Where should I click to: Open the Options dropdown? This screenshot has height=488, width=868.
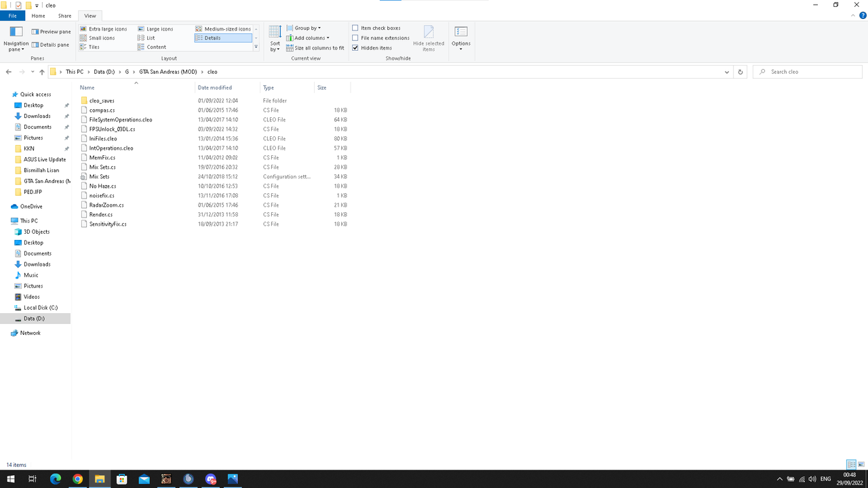click(461, 39)
